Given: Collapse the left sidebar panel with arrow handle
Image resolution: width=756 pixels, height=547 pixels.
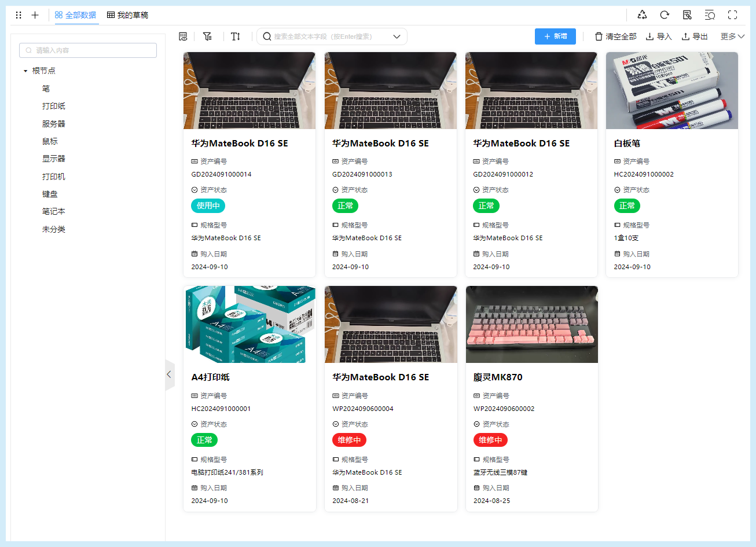Looking at the screenshot, I should coord(169,375).
